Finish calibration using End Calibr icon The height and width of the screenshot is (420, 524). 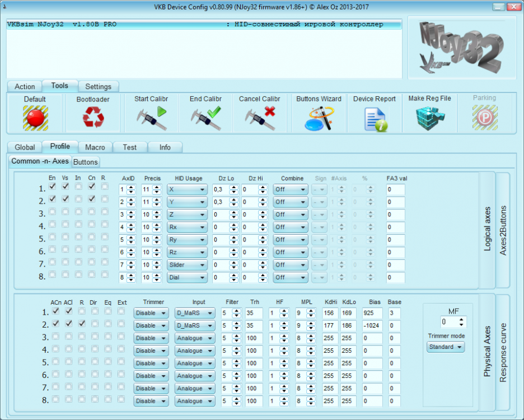(205, 118)
